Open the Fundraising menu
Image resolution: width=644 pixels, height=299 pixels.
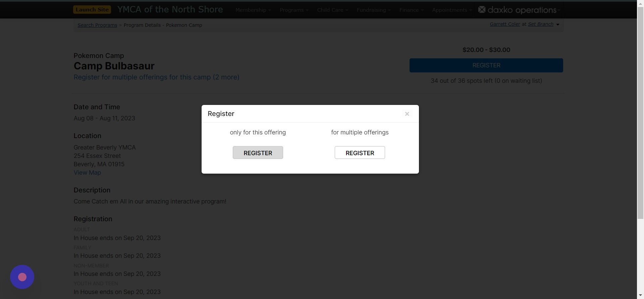click(x=373, y=10)
